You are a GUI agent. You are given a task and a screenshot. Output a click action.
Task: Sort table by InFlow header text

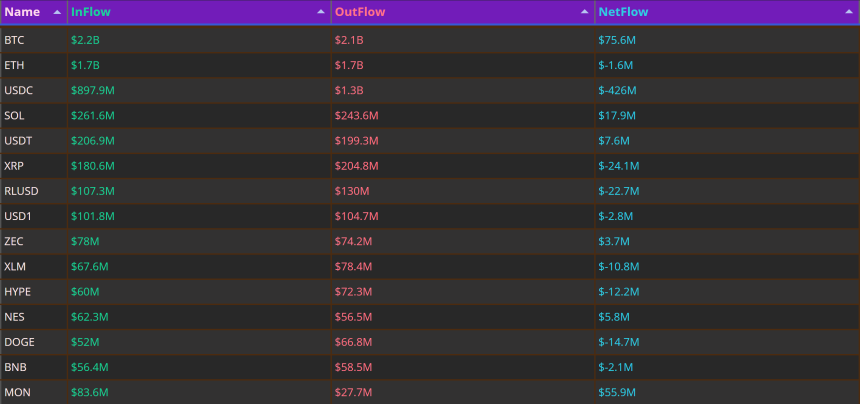(x=90, y=12)
